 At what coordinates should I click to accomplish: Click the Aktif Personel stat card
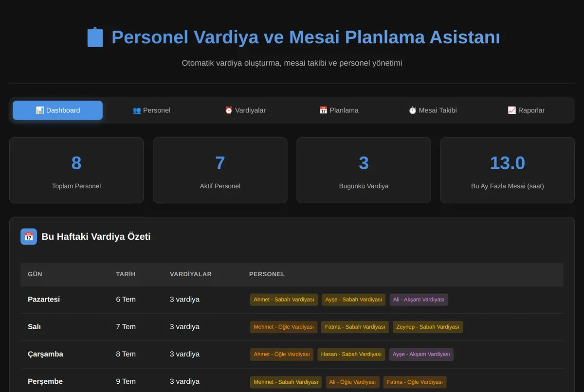click(220, 170)
